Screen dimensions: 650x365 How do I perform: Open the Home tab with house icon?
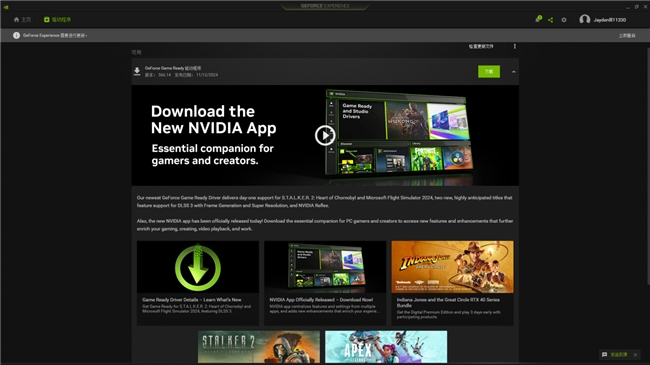[22, 19]
